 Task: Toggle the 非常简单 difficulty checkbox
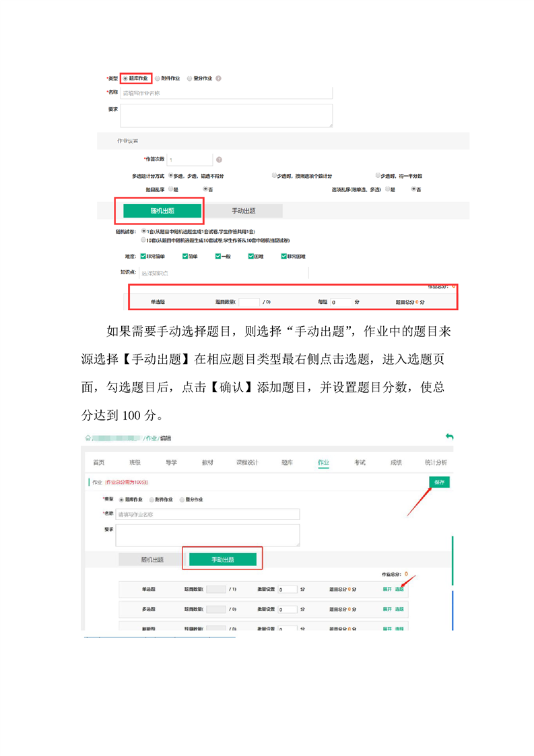click(x=143, y=256)
